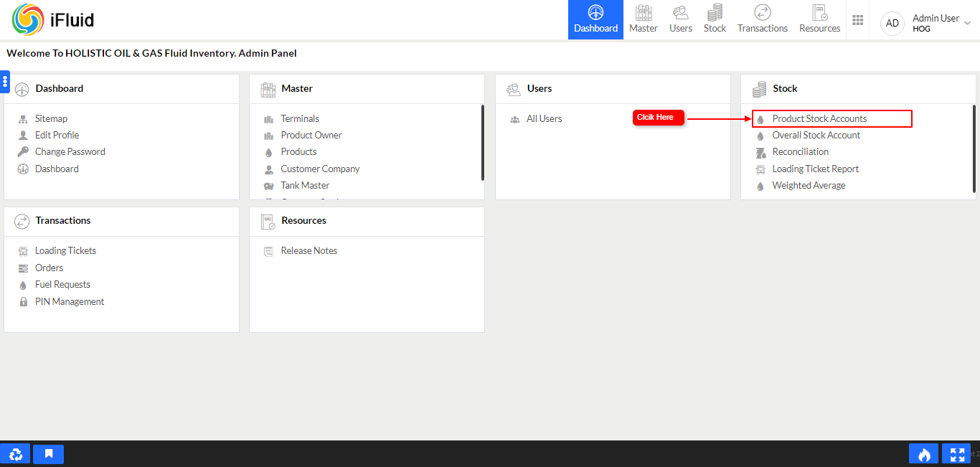This screenshot has height=467, width=980.
Task: Open Tank Master in Master card
Action: pos(305,185)
